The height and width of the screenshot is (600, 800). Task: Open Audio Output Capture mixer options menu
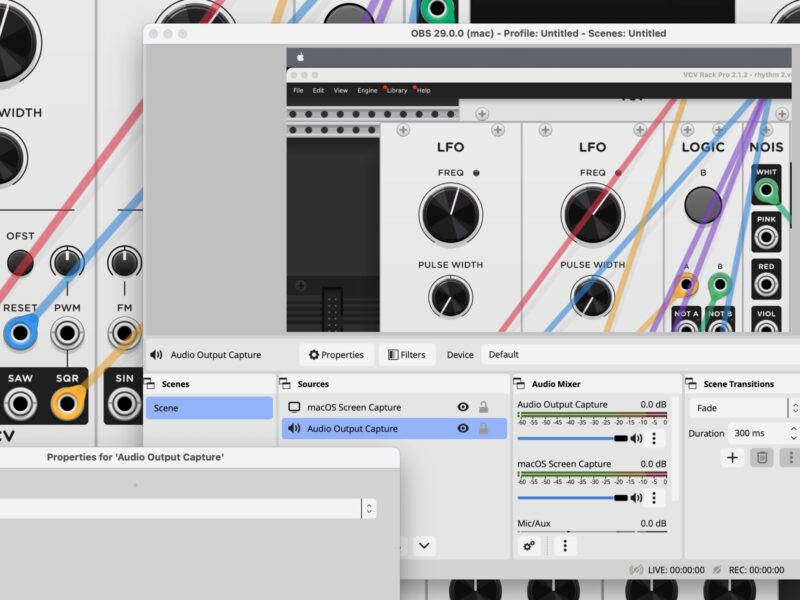pyautogui.click(x=654, y=438)
